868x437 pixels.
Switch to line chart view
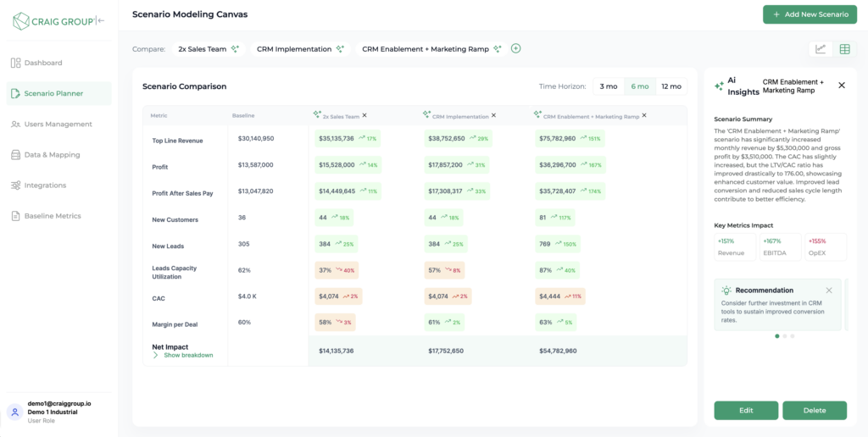pos(821,49)
